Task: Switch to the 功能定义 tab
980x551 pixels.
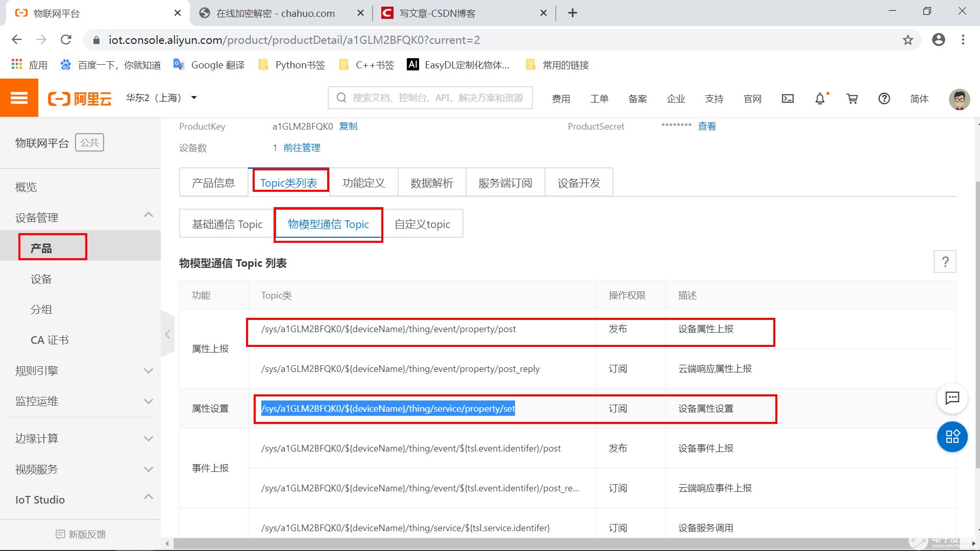Action: (x=363, y=182)
